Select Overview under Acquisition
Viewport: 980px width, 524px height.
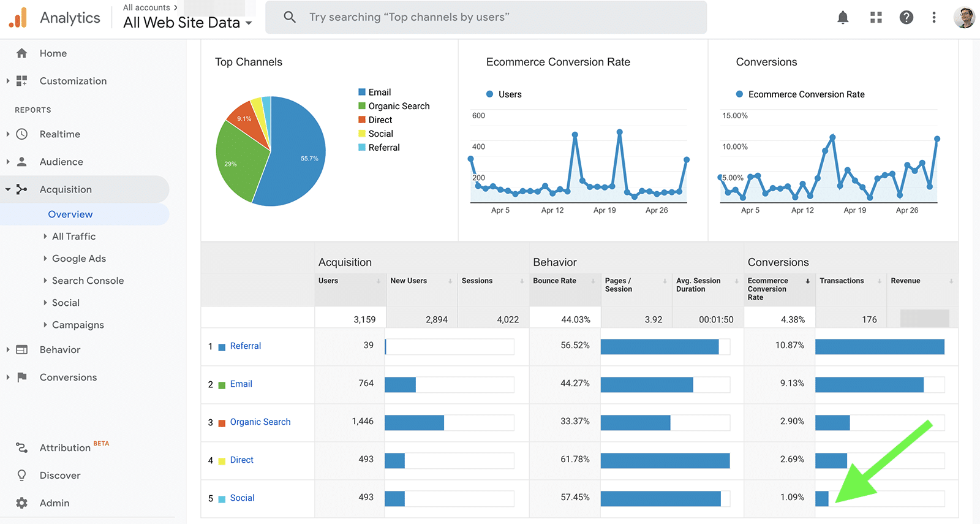(x=70, y=215)
